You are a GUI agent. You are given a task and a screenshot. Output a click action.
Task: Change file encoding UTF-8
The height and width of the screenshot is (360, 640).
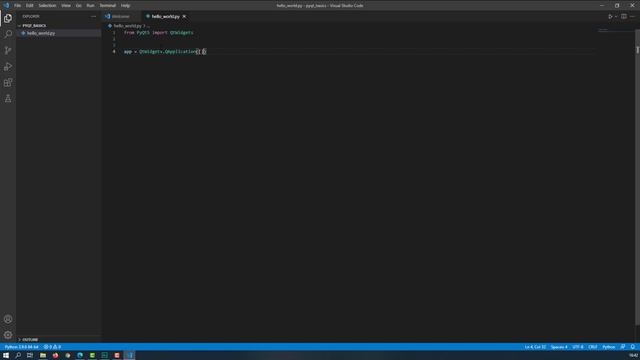click(578, 347)
